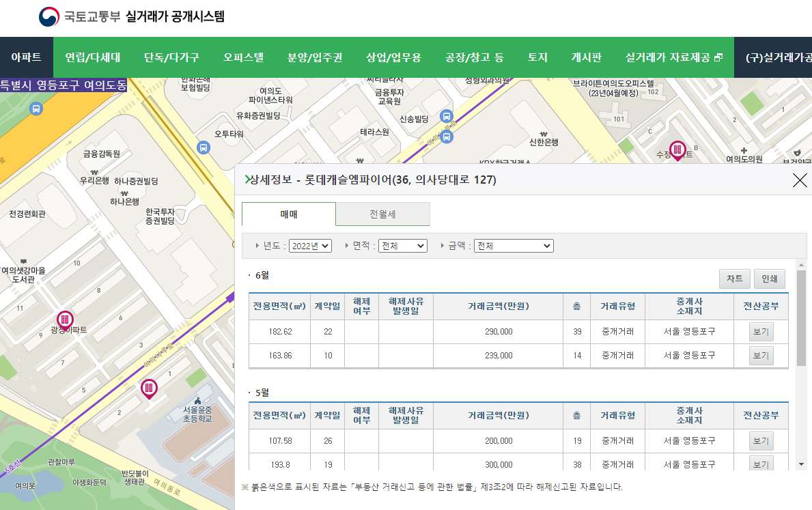Click 보기 for the 163.86㎡ row
This screenshot has height=510, width=812.
(761, 356)
